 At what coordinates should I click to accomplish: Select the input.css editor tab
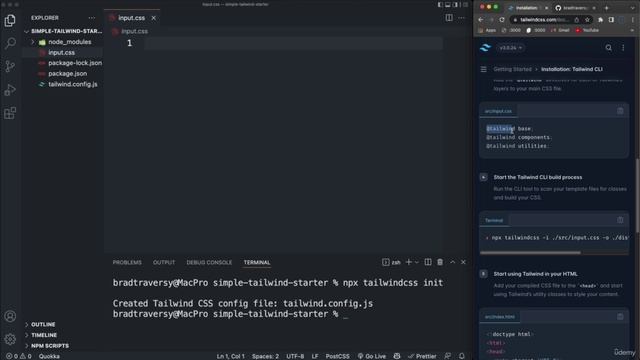click(131, 18)
